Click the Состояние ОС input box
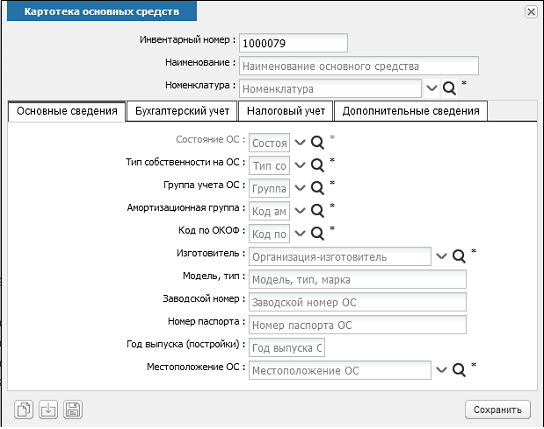Image resolution: width=544 pixels, height=429 pixels. click(269, 143)
